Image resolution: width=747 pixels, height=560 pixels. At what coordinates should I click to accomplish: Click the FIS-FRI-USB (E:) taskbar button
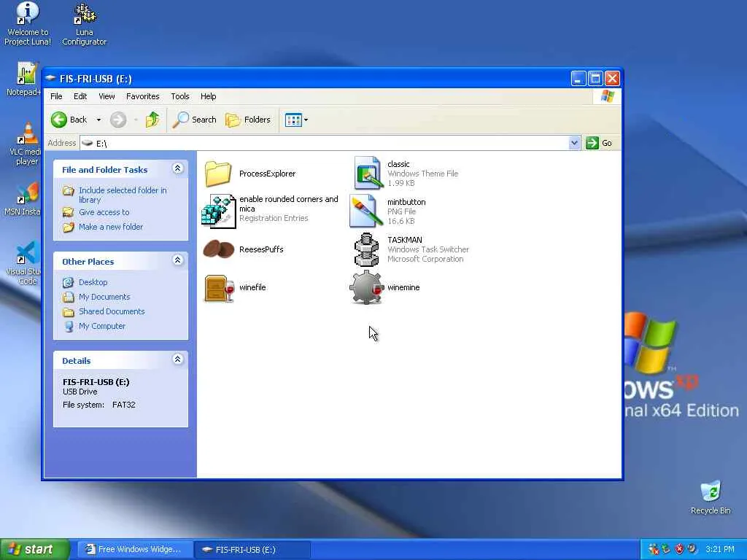click(x=252, y=550)
